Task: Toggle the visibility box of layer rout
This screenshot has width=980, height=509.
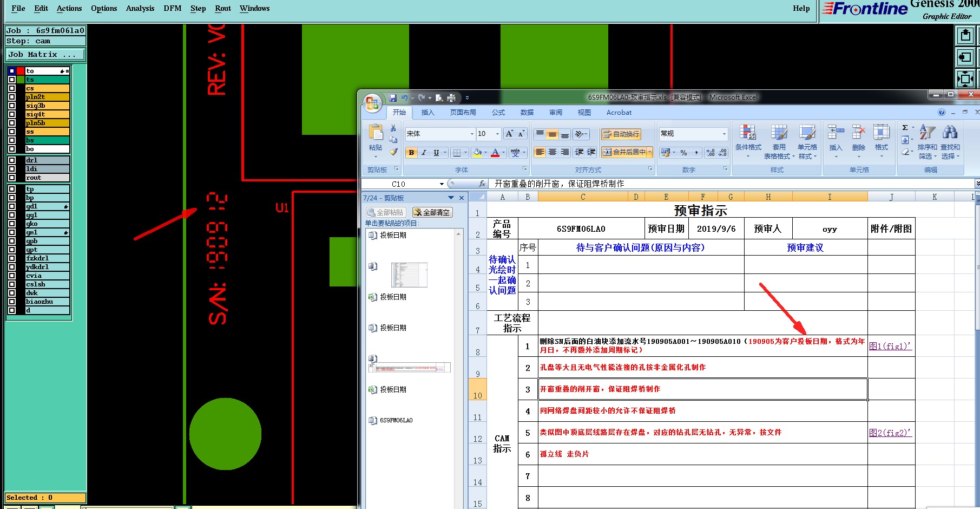Action: pos(12,178)
